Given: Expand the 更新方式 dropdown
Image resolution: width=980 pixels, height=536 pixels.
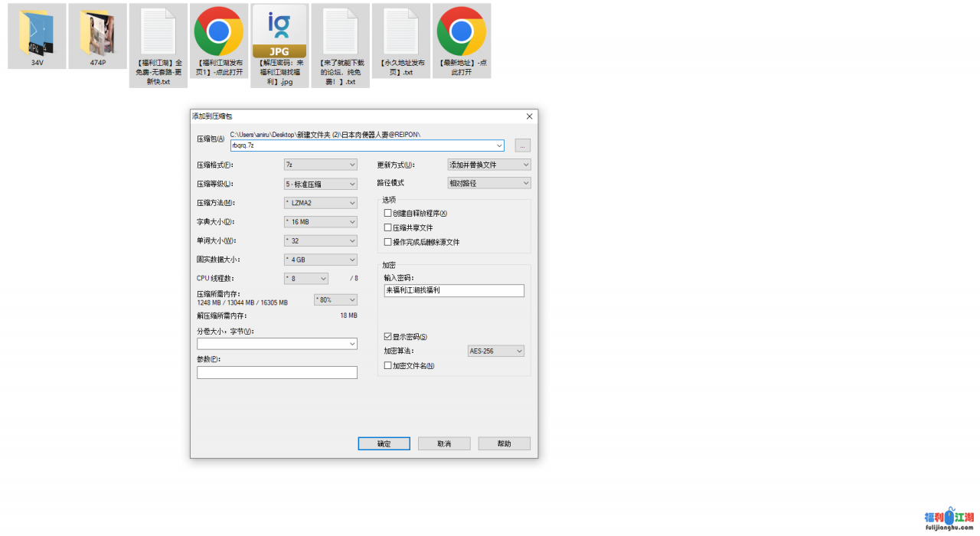Looking at the screenshot, I should click(x=488, y=165).
